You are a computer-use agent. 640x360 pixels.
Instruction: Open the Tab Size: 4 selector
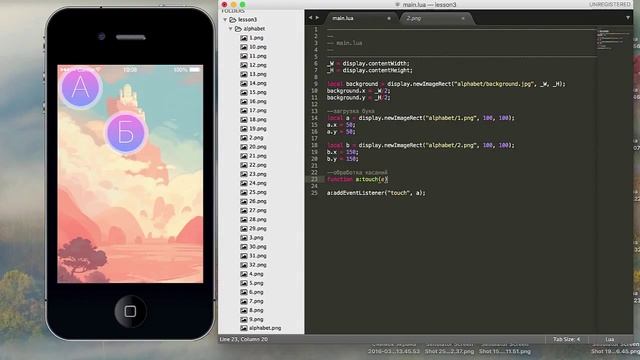click(567, 339)
